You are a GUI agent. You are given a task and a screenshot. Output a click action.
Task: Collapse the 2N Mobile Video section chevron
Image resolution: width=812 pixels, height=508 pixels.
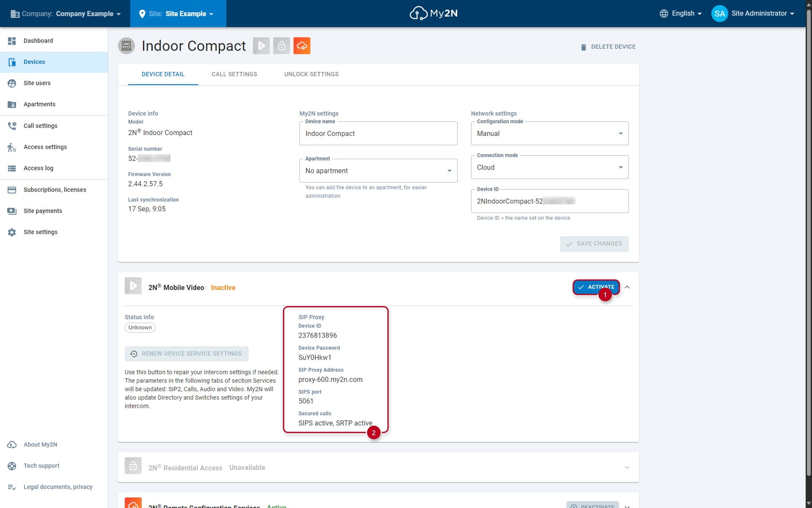point(627,287)
